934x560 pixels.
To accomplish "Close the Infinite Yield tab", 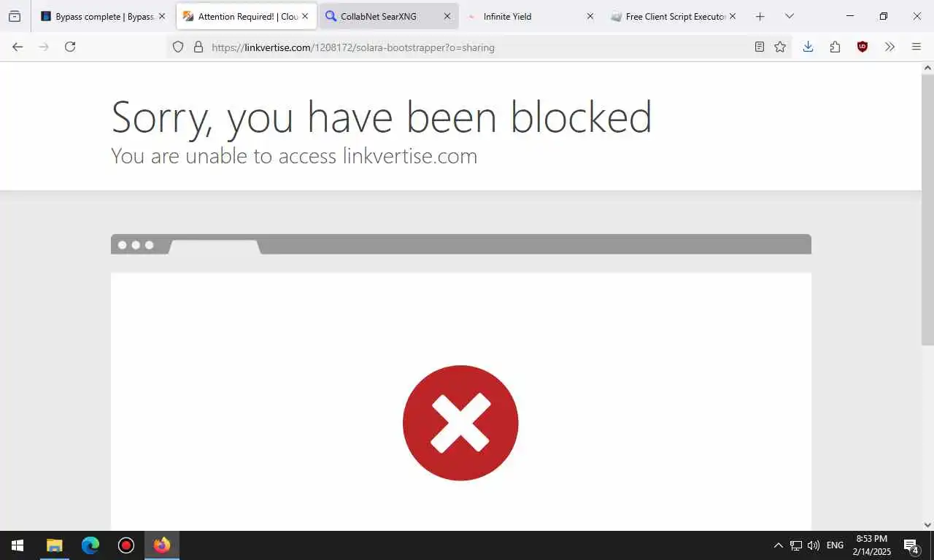I will point(590,16).
